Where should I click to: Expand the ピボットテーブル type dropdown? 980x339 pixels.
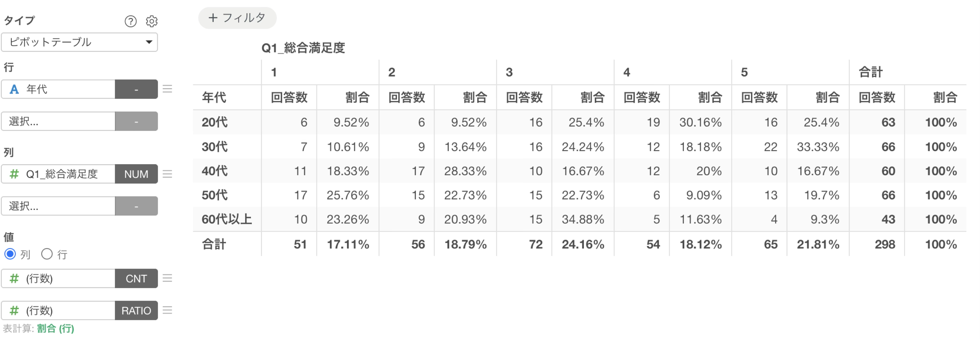pyautogui.click(x=79, y=42)
